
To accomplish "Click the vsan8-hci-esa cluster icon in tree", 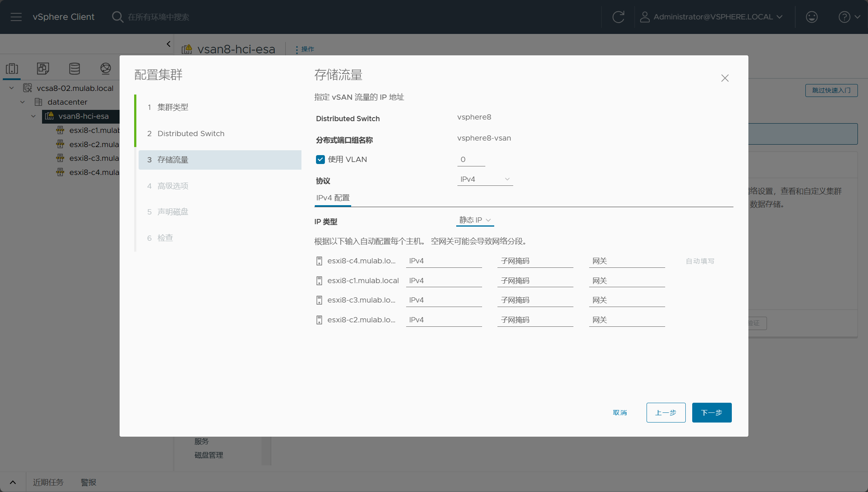I will coord(49,116).
